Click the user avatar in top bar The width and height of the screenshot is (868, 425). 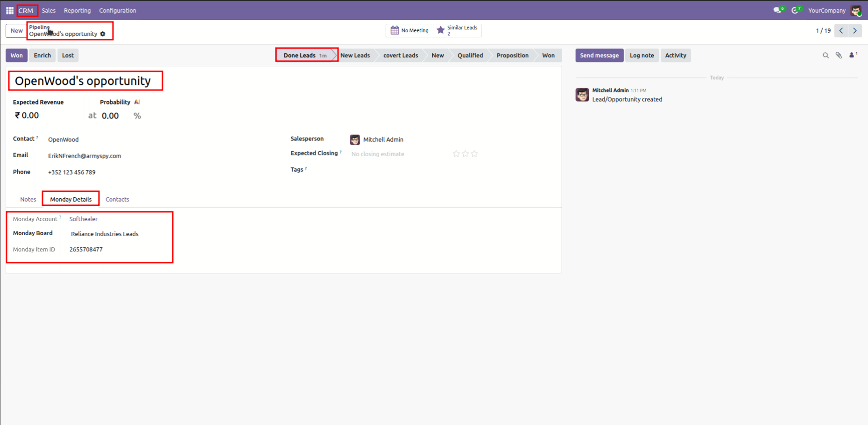856,10
